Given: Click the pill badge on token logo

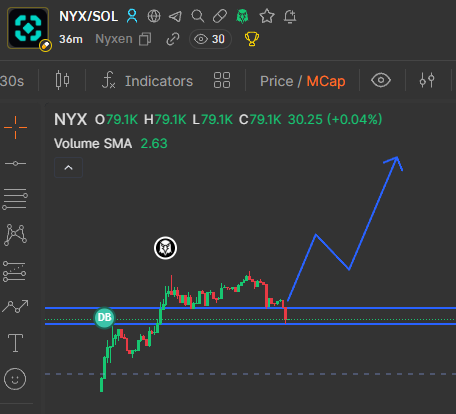Looking at the screenshot, I should click(x=45, y=45).
